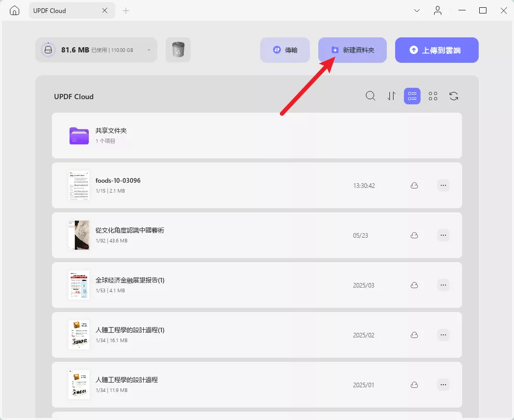Click 上傳到雲端 upload button
The height and width of the screenshot is (420, 514).
coord(437,50)
